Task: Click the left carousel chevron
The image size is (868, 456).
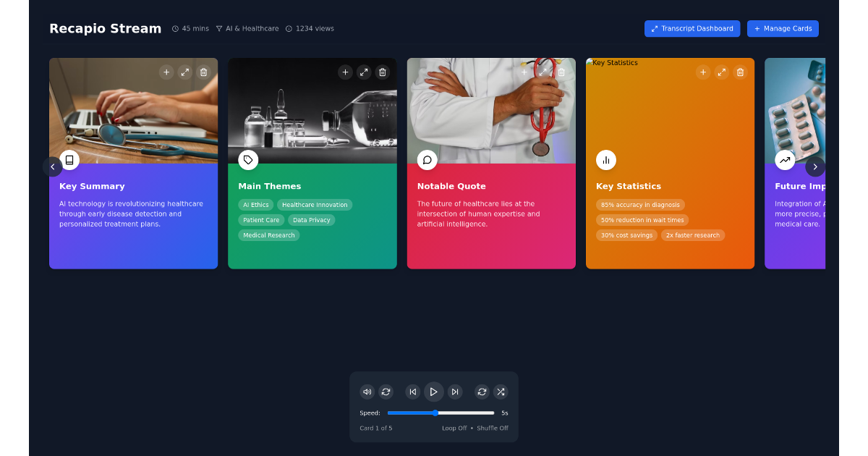Action: click(x=53, y=166)
